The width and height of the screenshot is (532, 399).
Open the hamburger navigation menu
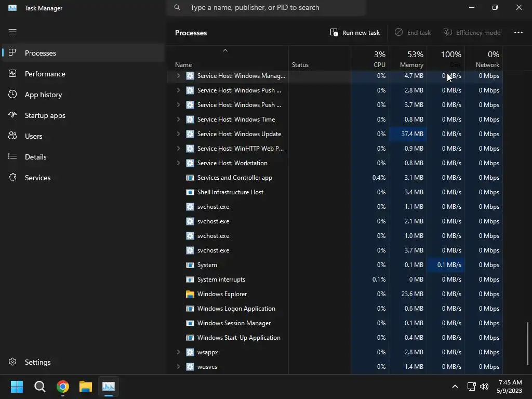pos(12,32)
